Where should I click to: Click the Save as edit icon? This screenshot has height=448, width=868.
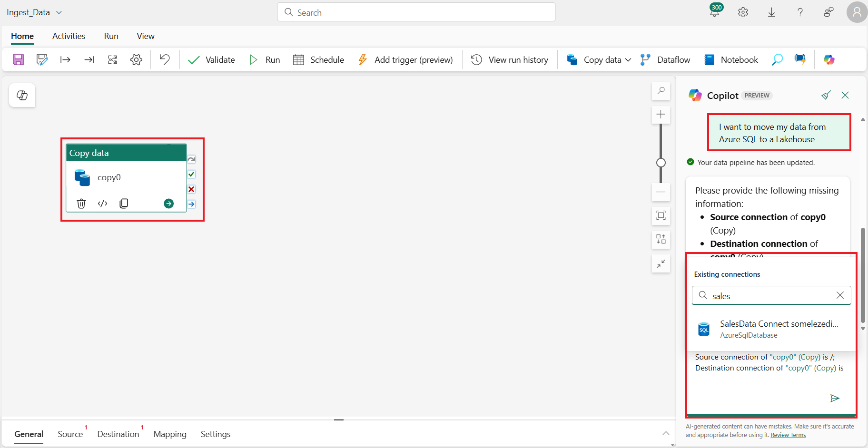pos(42,59)
